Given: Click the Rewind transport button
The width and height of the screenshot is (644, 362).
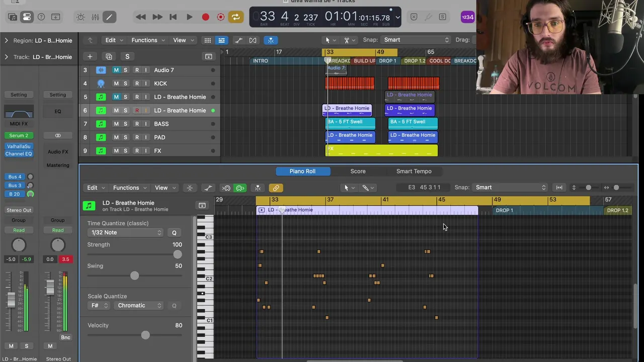Looking at the screenshot, I should (x=141, y=17).
